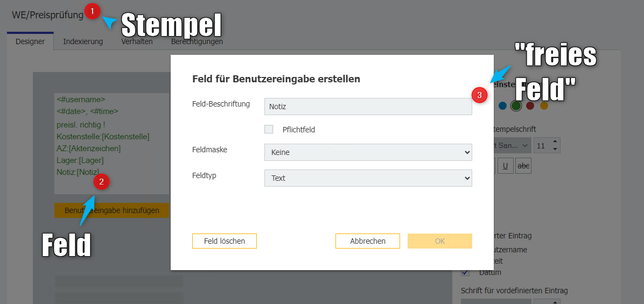Go to the Berechtigungen tab
644x304 pixels.
[197, 41]
